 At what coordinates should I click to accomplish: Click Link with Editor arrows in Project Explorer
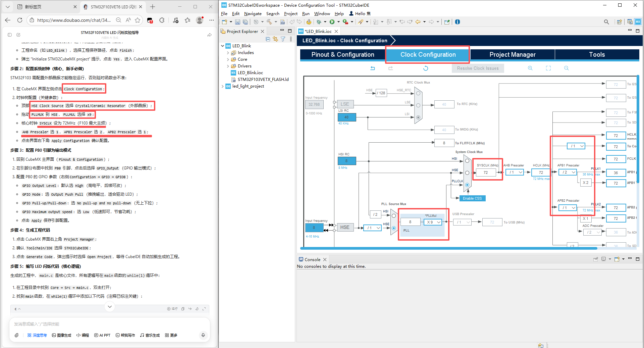275,39
